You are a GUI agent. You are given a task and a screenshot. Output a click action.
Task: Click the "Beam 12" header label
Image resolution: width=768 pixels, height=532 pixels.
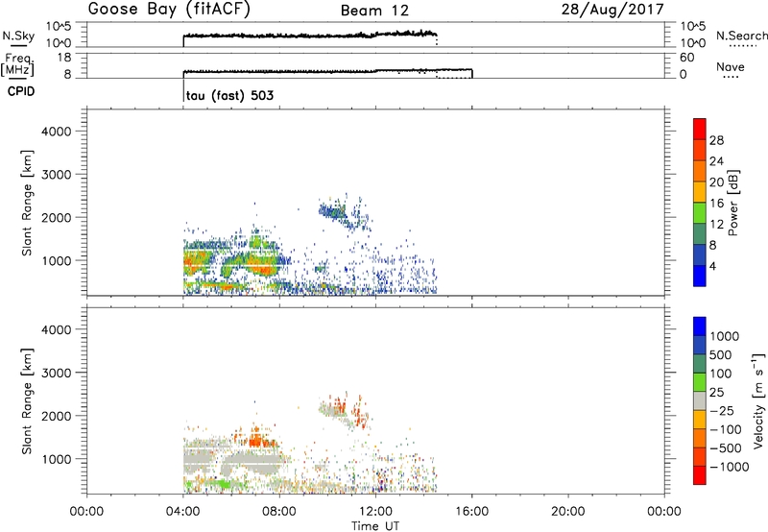pyautogui.click(x=374, y=11)
